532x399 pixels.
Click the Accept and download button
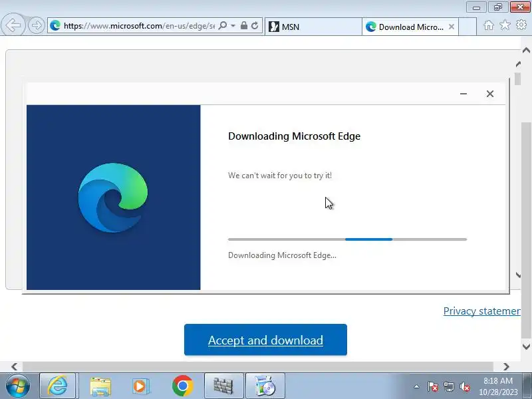(x=265, y=340)
